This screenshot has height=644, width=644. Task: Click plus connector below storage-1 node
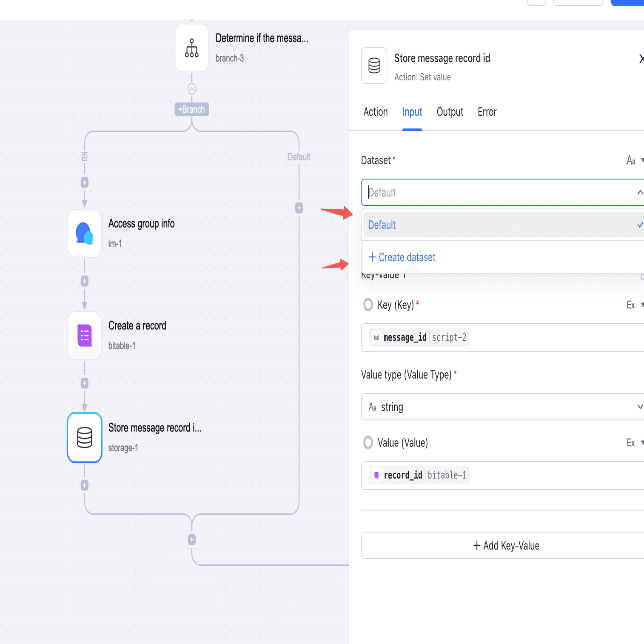[85, 485]
